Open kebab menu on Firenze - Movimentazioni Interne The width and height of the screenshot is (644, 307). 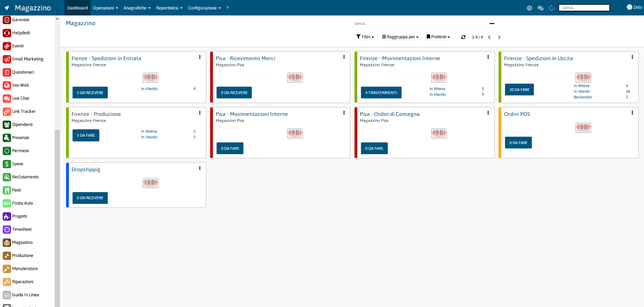pos(488,57)
